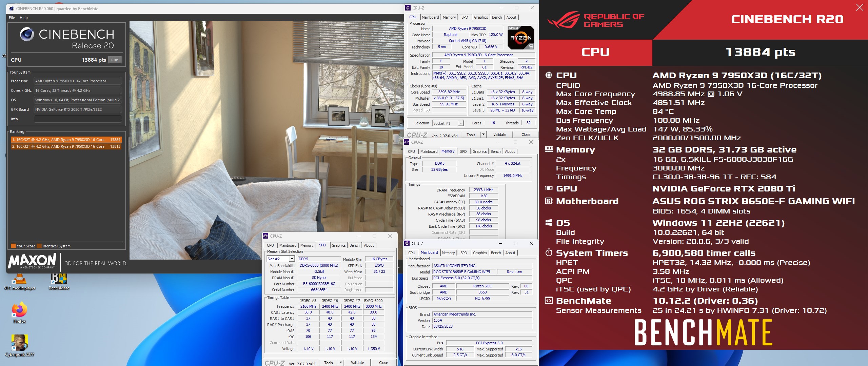Click the BIOS Version 1654 field
The height and width of the screenshot is (366, 868).
click(x=482, y=321)
